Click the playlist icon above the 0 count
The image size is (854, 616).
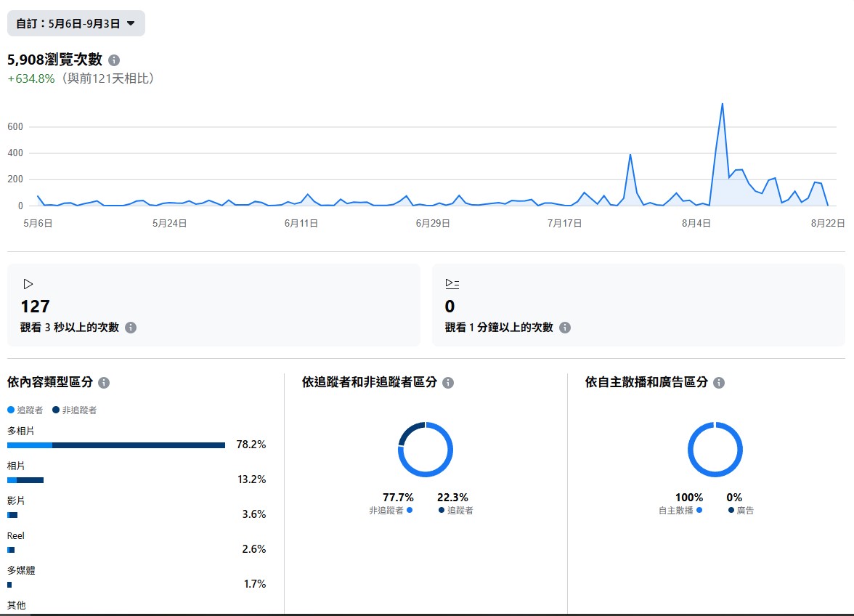(x=452, y=284)
